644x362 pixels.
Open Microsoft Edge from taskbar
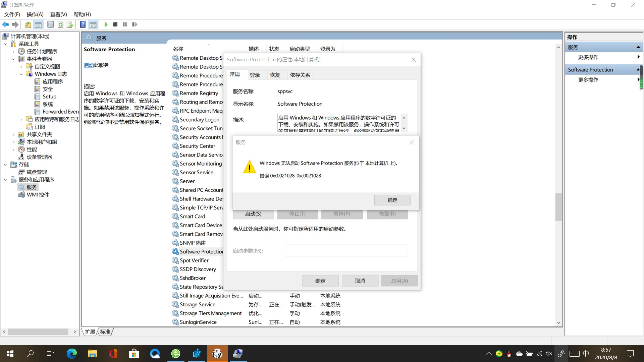(71, 354)
